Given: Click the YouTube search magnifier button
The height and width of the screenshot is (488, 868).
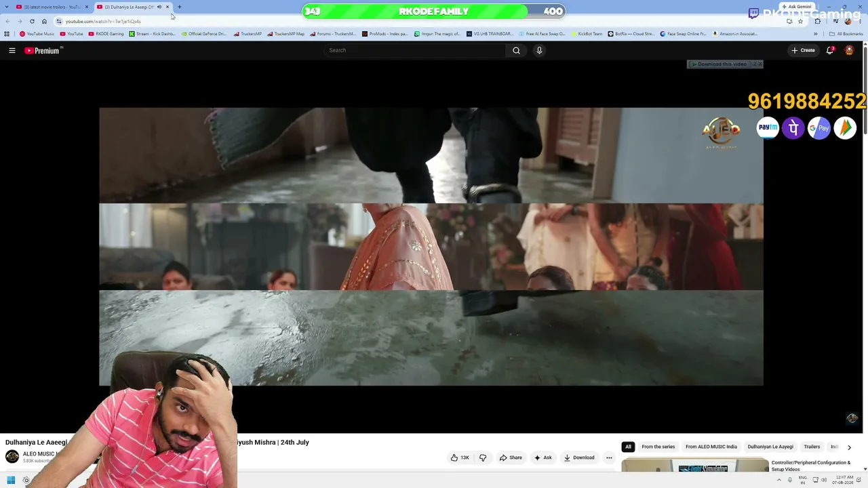Looking at the screenshot, I should coord(516,50).
